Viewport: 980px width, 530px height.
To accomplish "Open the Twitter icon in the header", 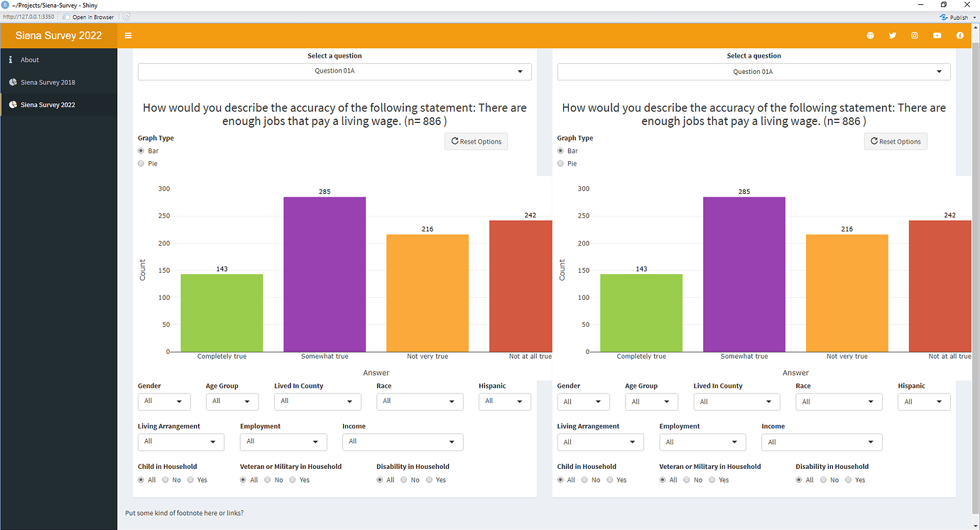I will point(892,36).
